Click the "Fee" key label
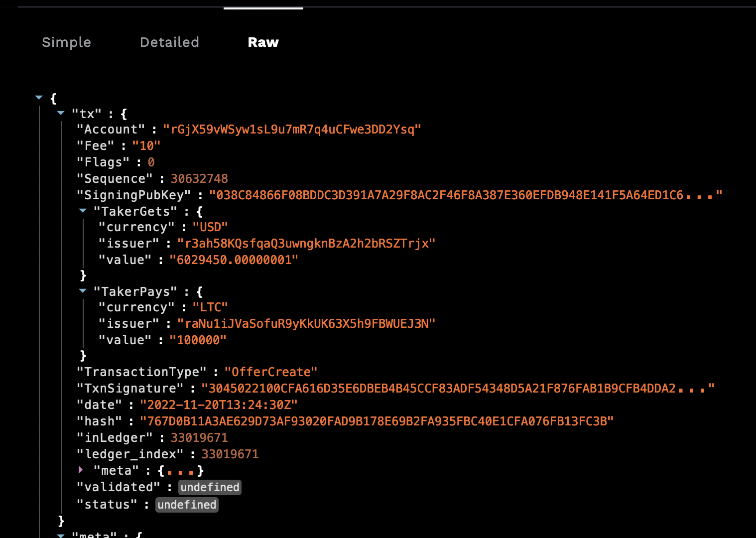 95,146
